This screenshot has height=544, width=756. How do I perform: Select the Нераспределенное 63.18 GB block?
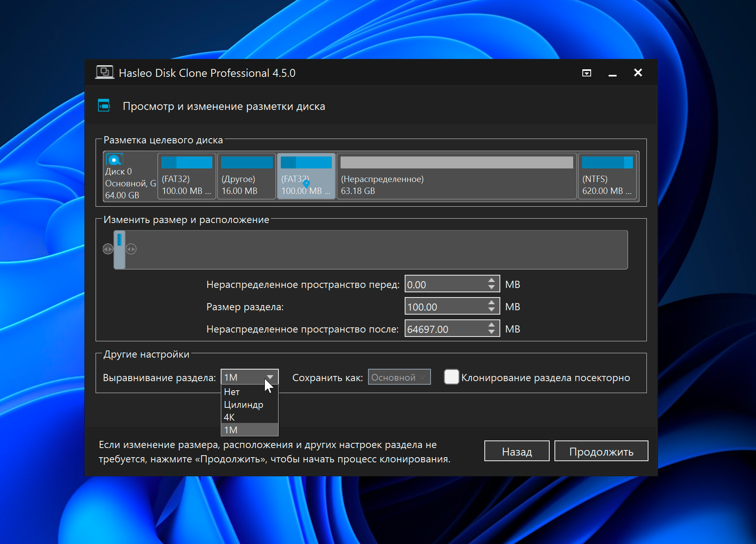pos(457,176)
